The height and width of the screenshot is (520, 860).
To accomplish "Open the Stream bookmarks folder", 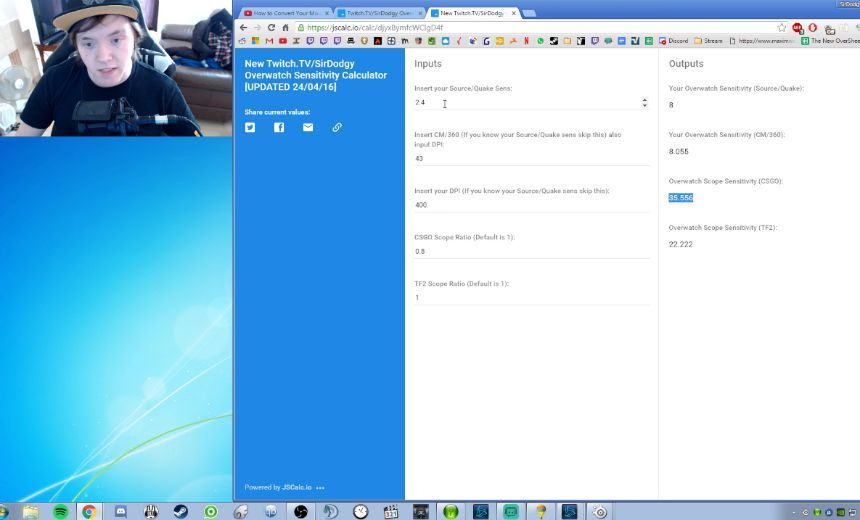I will [708, 41].
